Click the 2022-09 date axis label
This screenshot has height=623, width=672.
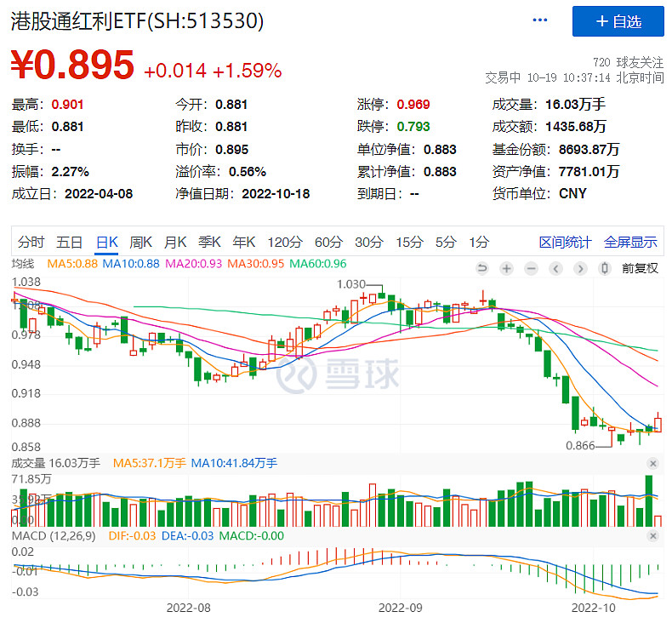click(x=401, y=608)
